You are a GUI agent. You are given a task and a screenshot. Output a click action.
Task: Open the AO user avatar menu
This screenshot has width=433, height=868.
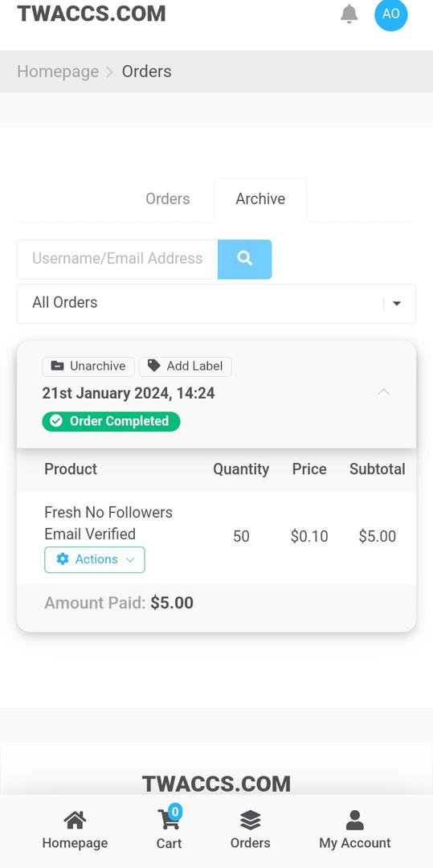coord(391,14)
